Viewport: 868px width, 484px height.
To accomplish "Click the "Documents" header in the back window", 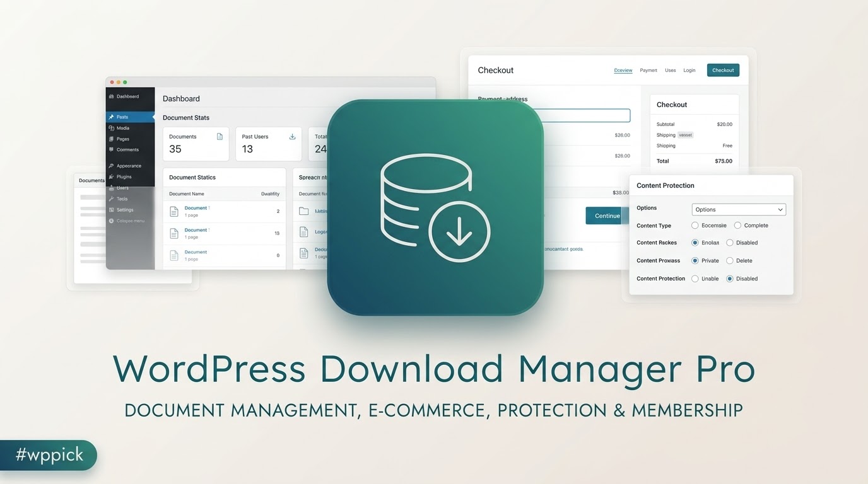I will point(91,180).
